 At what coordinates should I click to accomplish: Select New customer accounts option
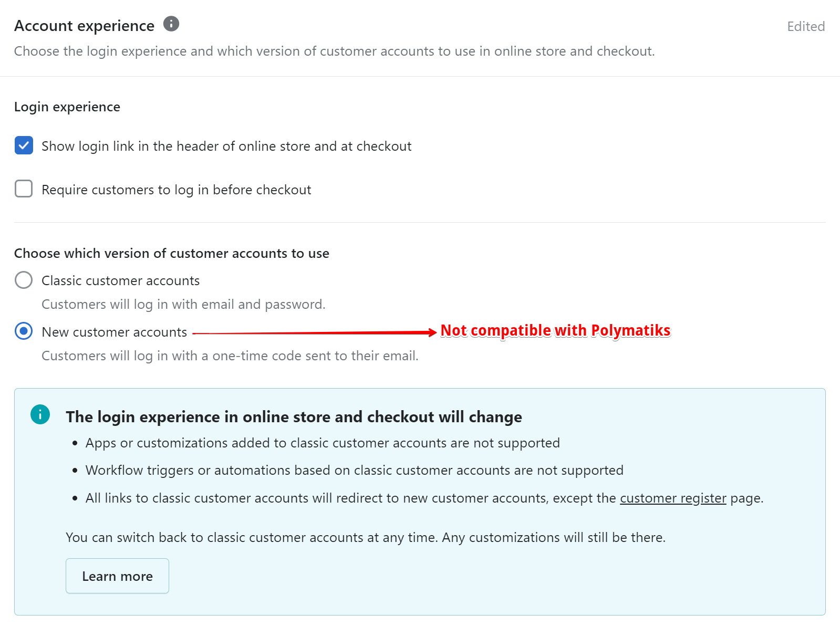pos(23,331)
